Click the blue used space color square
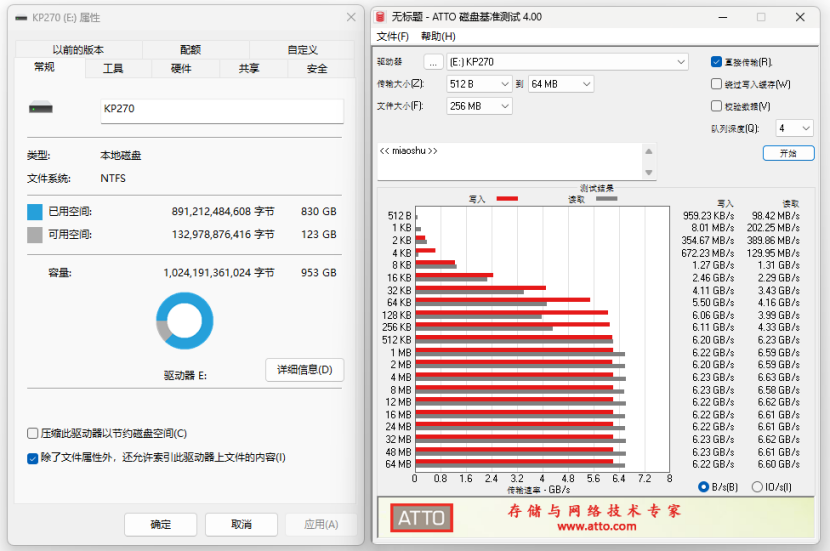This screenshot has width=830, height=551. 34,212
